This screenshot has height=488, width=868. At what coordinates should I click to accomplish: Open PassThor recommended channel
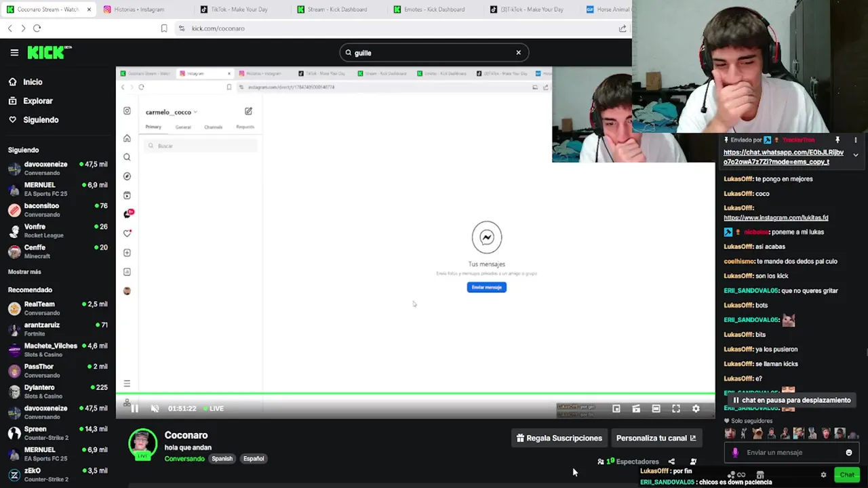coord(58,371)
